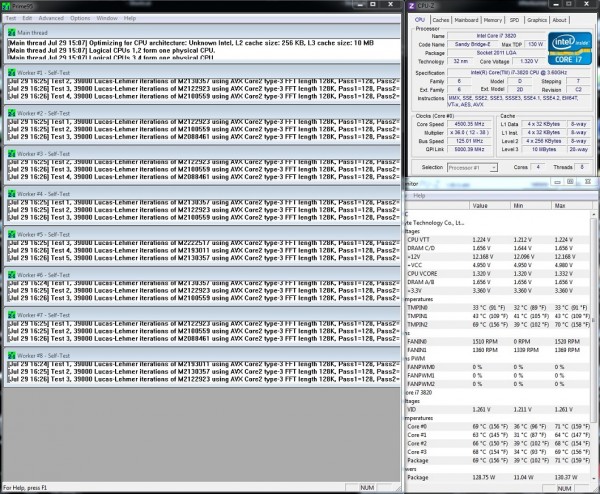Image resolution: width=600 pixels, height=494 pixels.
Task: Open the Processor #1 selection dropdown
Action: (472, 168)
